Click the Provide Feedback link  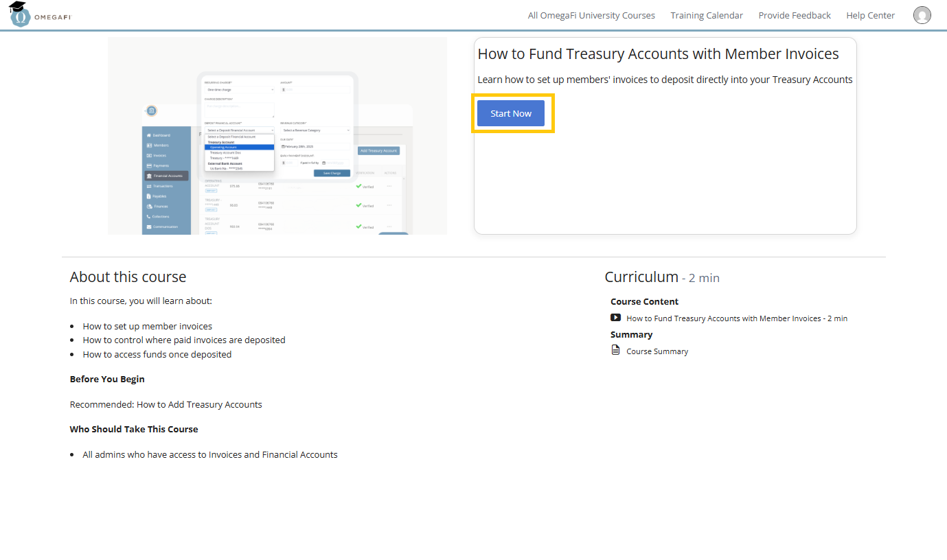795,14
